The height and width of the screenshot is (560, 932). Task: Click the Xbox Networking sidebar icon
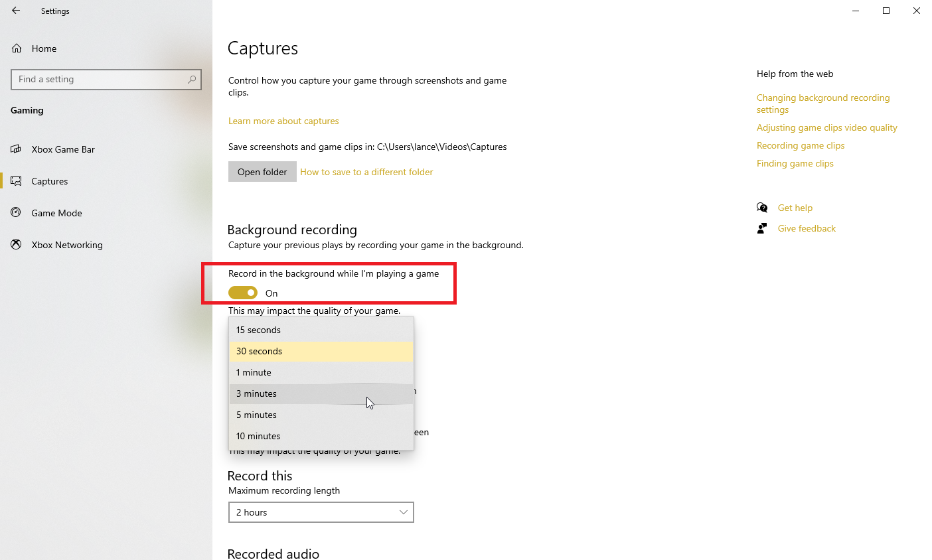(16, 244)
